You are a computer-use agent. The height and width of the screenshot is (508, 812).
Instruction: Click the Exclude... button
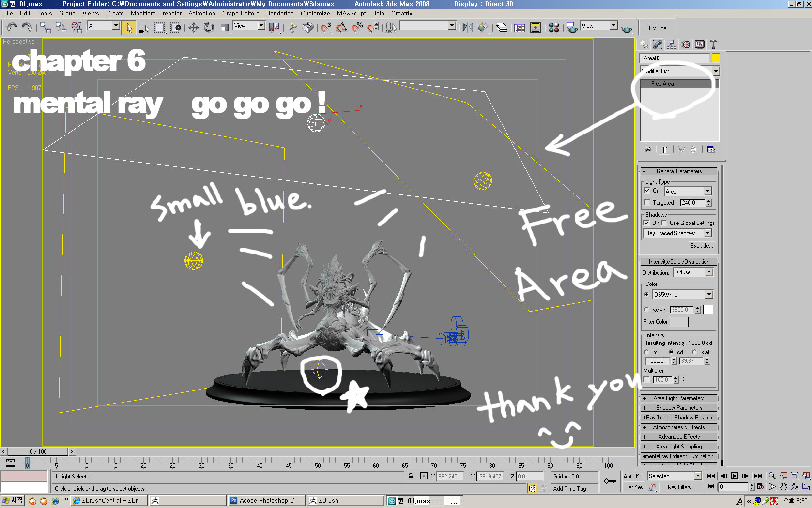click(701, 246)
